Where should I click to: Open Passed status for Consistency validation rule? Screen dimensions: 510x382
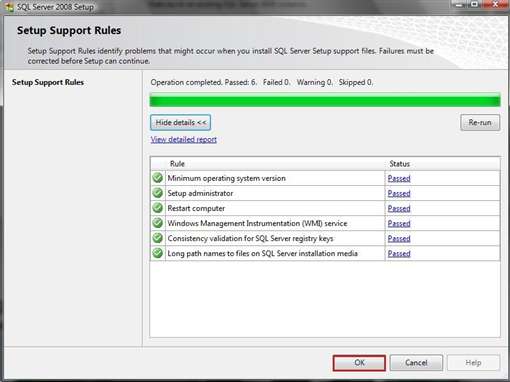pos(399,238)
